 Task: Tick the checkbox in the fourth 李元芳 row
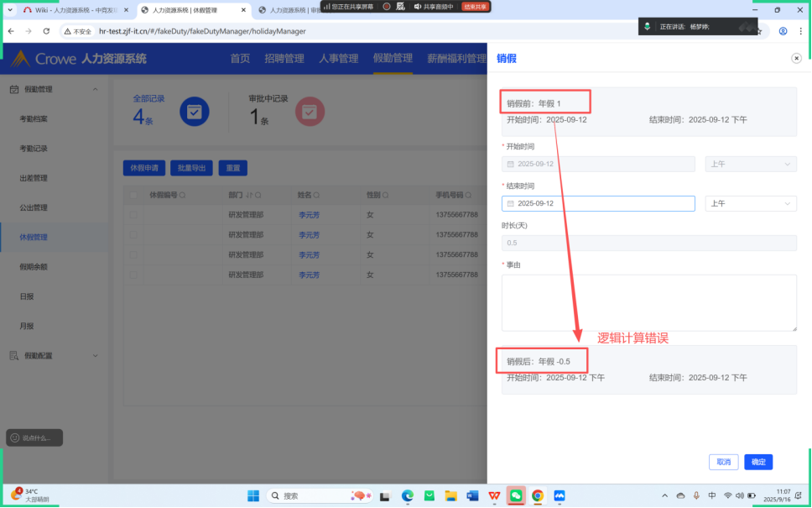click(133, 275)
